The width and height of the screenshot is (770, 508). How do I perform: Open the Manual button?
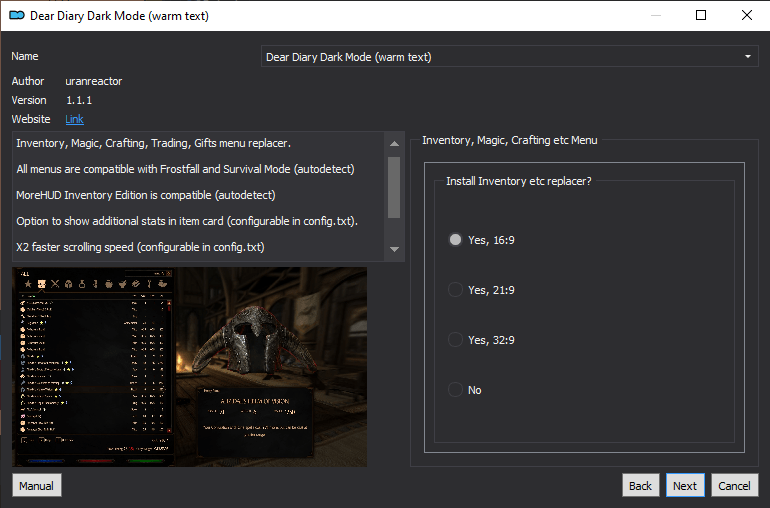(x=37, y=485)
